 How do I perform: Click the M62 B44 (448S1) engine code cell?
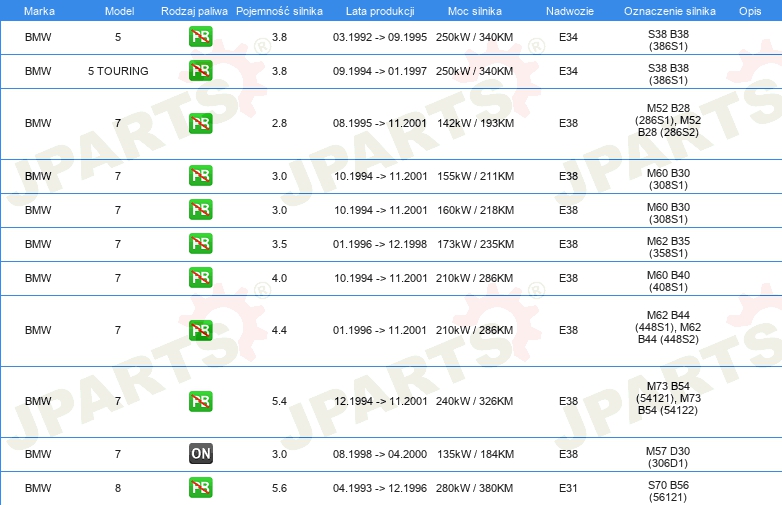pos(668,328)
